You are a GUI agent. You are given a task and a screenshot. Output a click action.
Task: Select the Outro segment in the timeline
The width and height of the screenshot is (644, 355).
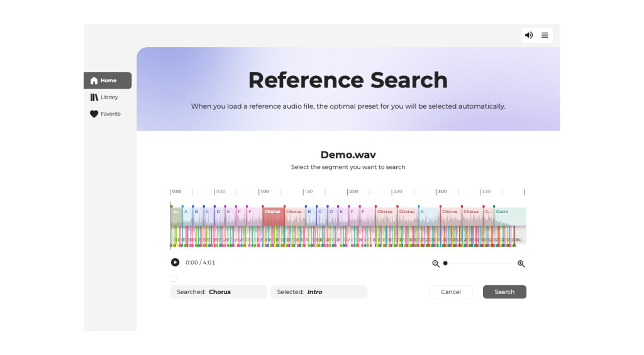point(509,216)
